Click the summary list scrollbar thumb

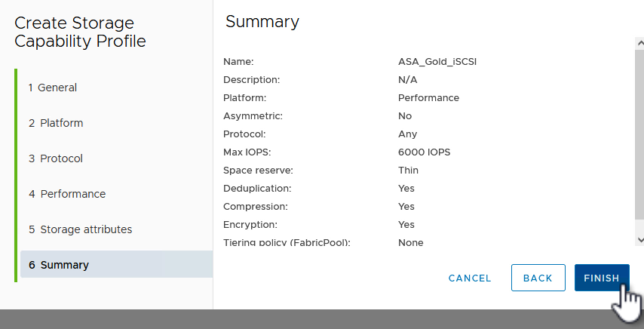tap(639, 136)
